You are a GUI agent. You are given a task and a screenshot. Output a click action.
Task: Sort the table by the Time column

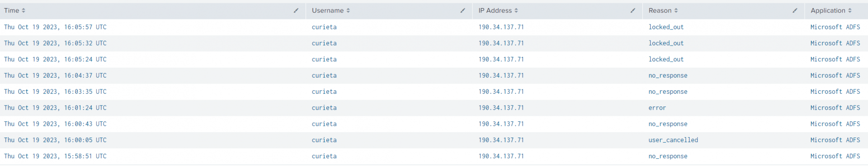point(15,10)
